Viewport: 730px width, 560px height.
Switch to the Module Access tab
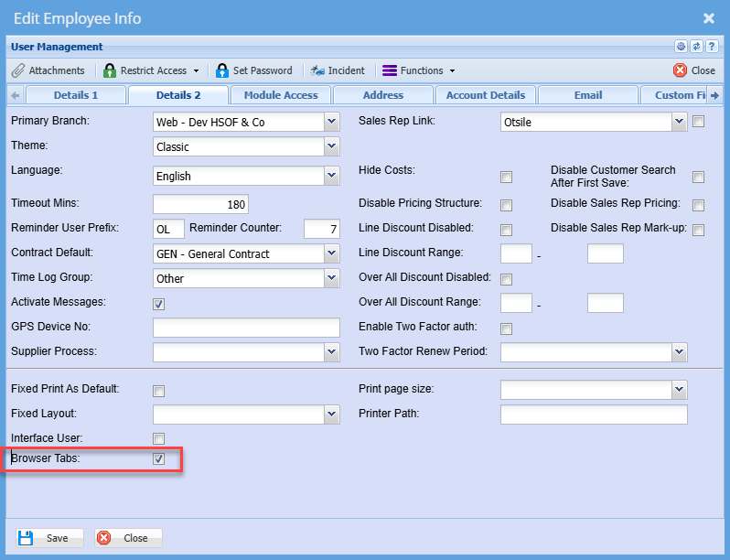(x=281, y=95)
